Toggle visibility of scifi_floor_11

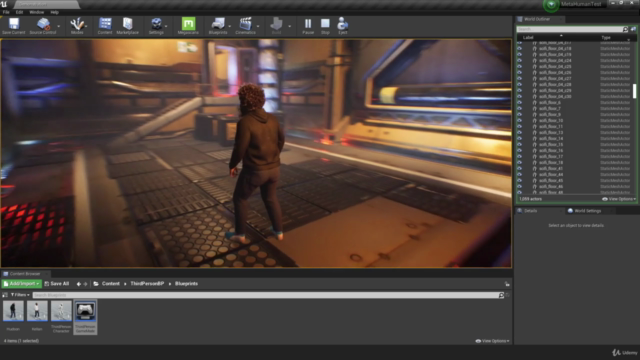(519, 127)
